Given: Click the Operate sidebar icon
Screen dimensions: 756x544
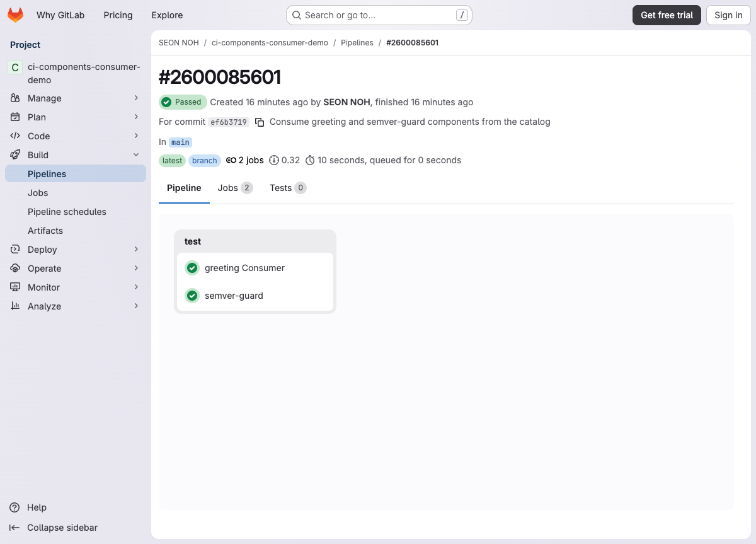Looking at the screenshot, I should [15, 269].
